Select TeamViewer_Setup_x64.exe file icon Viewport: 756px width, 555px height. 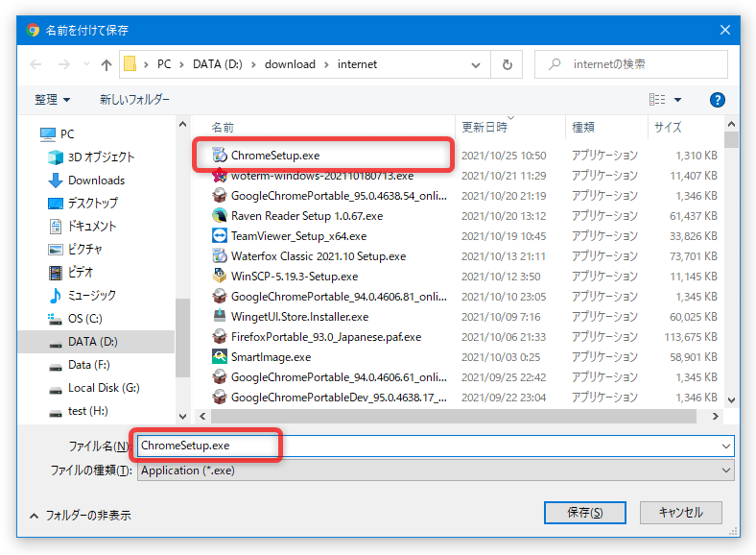click(220, 236)
